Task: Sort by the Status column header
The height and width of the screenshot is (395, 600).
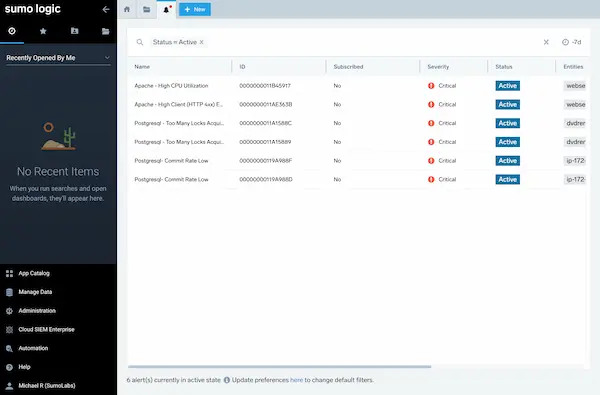Action: click(504, 67)
